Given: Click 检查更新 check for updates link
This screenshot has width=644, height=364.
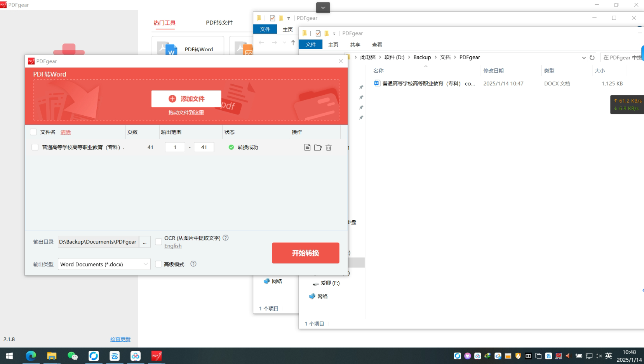Looking at the screenshot, I should 120,339.
